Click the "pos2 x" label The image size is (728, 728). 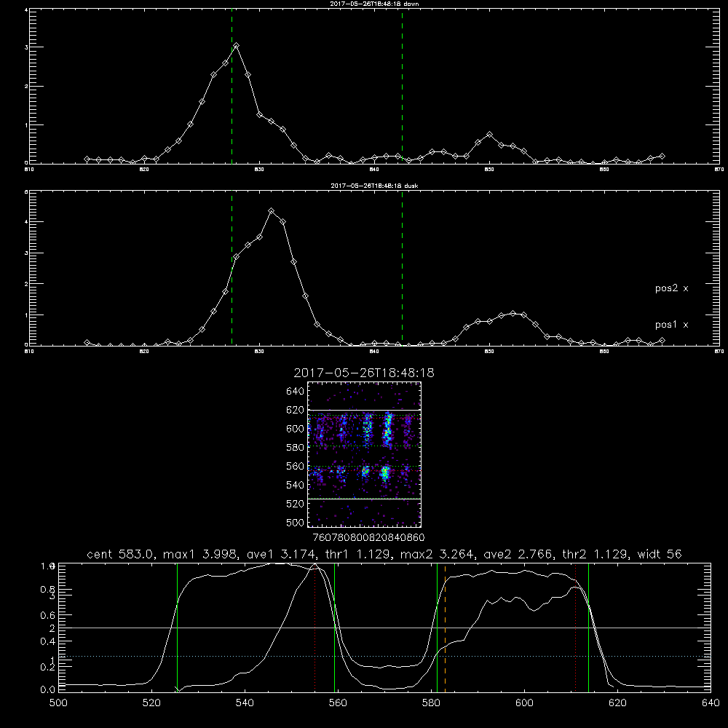pos(671,288)
